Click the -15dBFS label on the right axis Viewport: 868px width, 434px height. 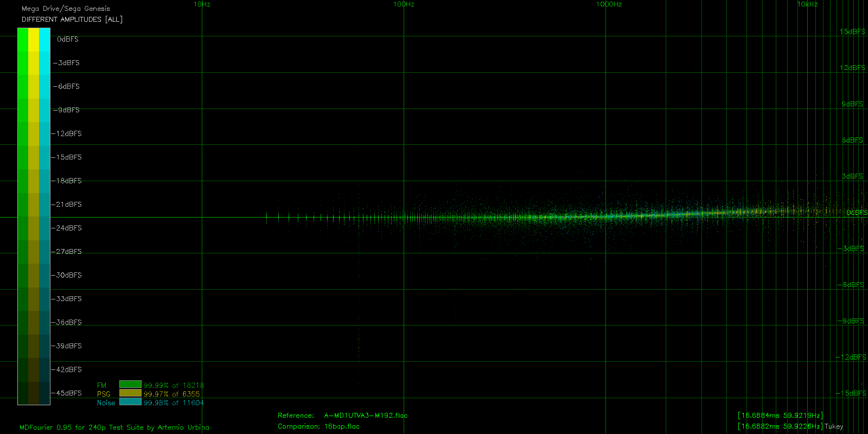pyautogui.click(x=851, y=393)
